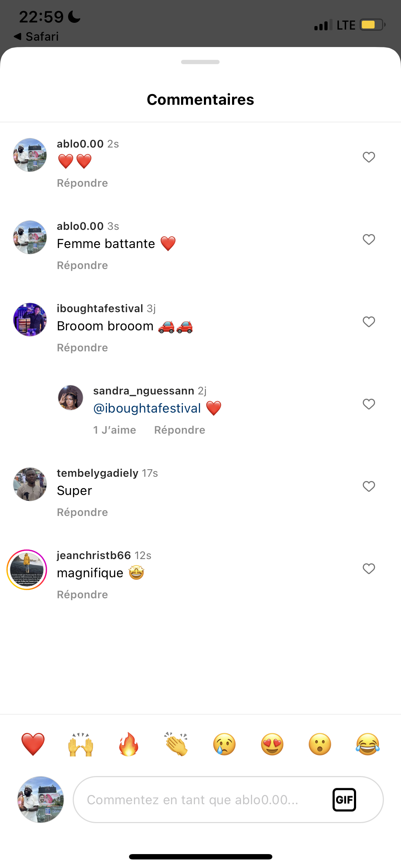
Task: Insert the raised hands emoji reaction
Action: (x=81, y=744)
